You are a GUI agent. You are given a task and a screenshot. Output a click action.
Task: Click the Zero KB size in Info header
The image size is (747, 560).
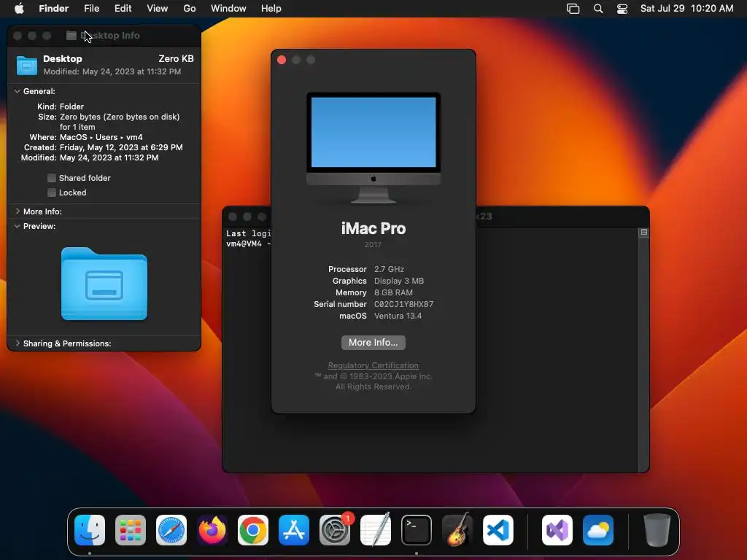pyautogui.click(x=176, y=58)
